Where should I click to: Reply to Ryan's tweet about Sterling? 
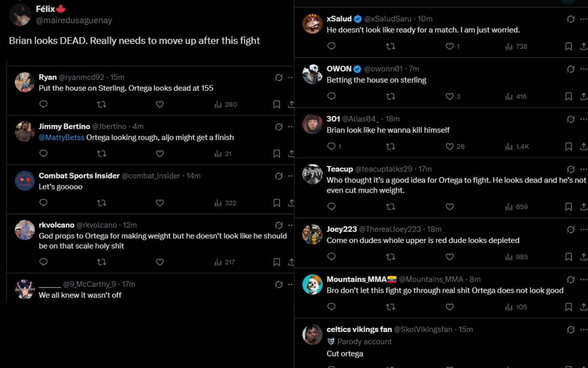[43, 104]
